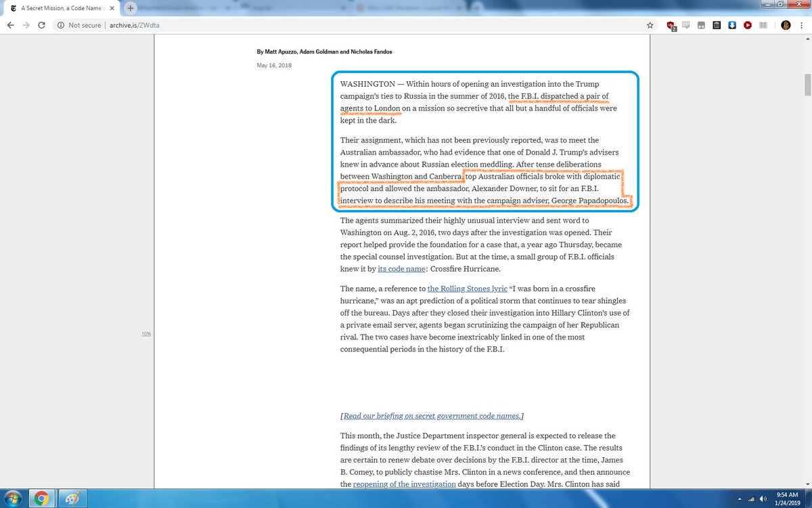Open Chrome from the taskbar
Viewport: 812px width, 508px height.
tap(41, 499)
